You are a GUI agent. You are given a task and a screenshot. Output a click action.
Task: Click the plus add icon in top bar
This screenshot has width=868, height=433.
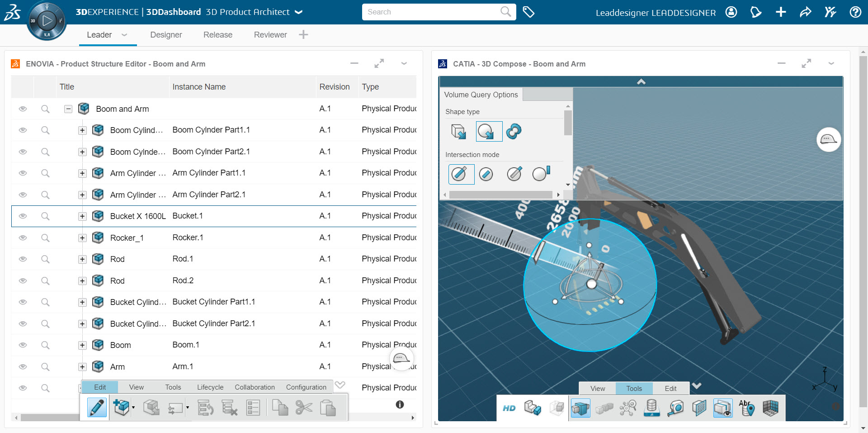781,12
